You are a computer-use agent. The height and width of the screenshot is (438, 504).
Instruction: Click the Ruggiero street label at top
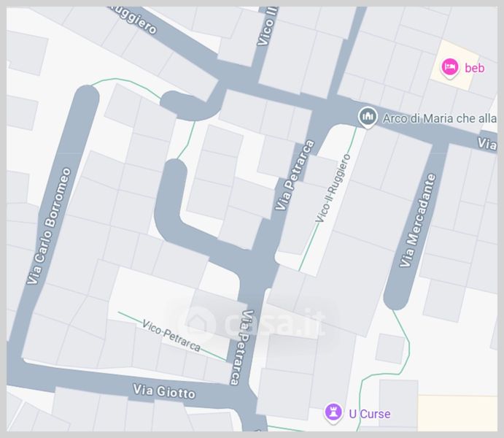point(133,19)
